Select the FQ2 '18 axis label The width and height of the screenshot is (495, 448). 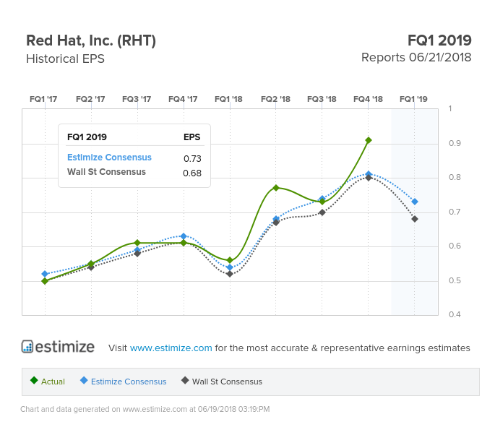tap(275, 99)
